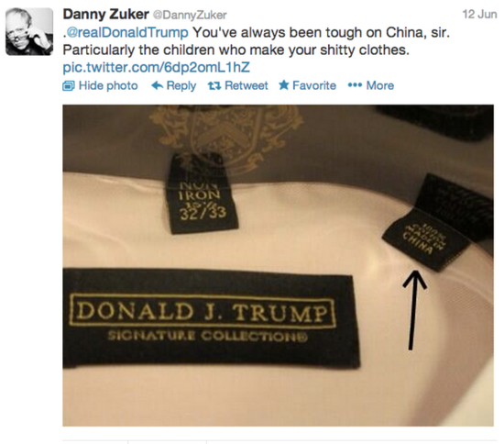Screen dimensions: 504x444
Task: Toggle photo visibility via Hide photo text
Action: [108, 85]
